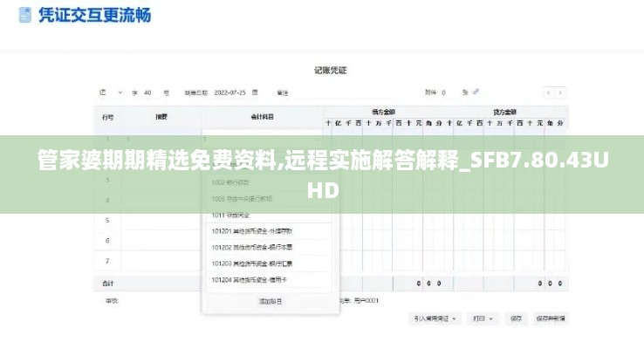
Task: Click the 摘要 column header
Action: [161, 117]
